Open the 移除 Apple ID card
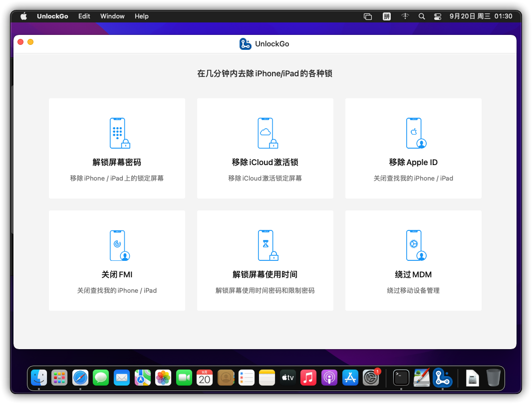This screenshot has height=404, width=532. [413, 148]
